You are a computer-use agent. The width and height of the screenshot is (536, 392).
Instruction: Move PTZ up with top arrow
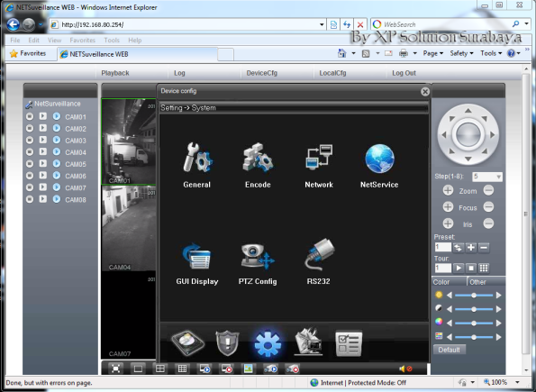(468, 111)
